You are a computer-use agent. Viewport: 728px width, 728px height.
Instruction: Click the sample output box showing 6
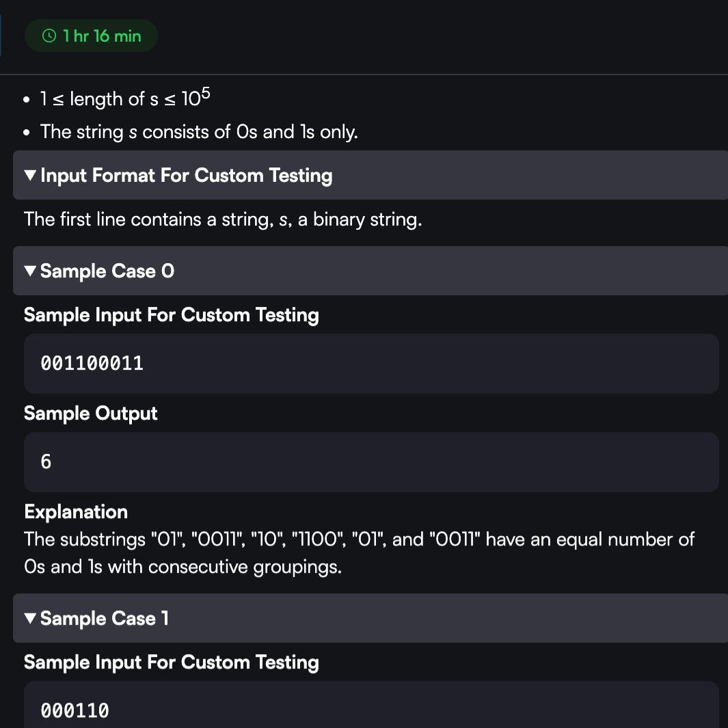(371, 462)
